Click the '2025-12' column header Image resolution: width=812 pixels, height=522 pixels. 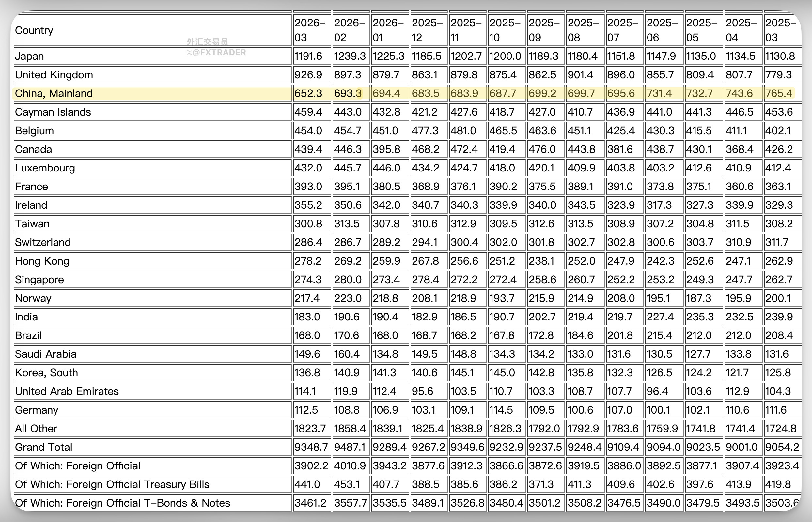point(429,30)
